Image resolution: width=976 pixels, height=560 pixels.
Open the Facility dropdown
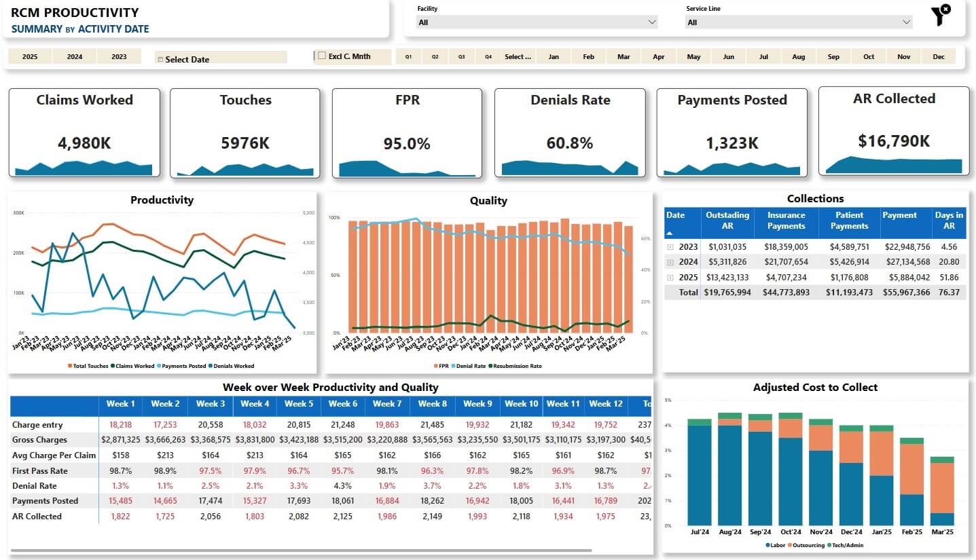pos(537,22)
